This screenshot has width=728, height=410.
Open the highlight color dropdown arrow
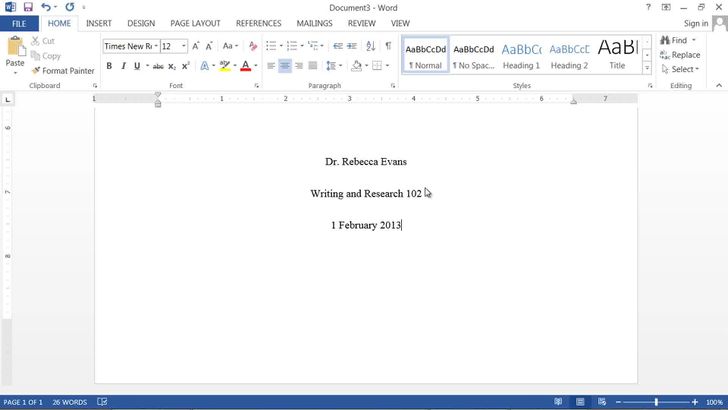[235, 66]
